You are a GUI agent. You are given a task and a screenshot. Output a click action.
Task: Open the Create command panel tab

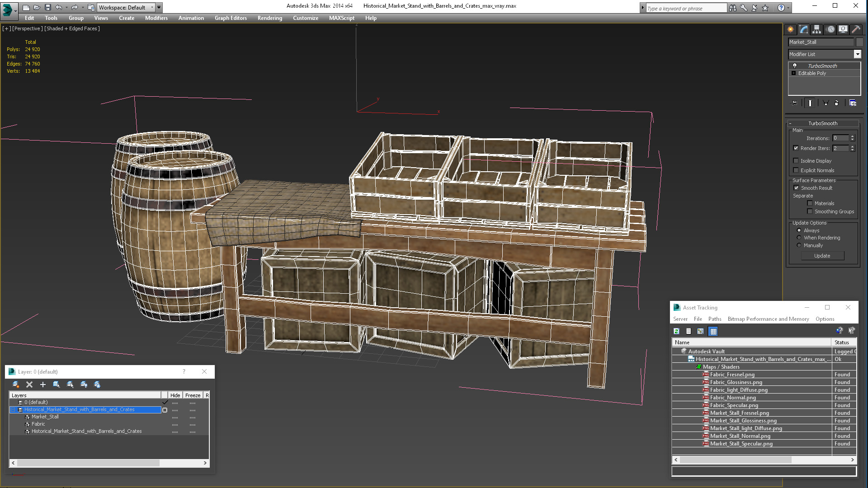pos(791,29)
